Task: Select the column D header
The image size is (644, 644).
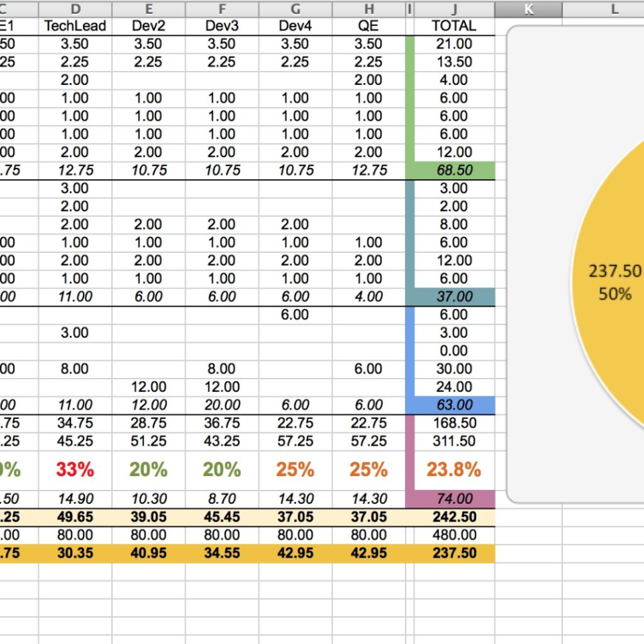Action: coord(75,9)
